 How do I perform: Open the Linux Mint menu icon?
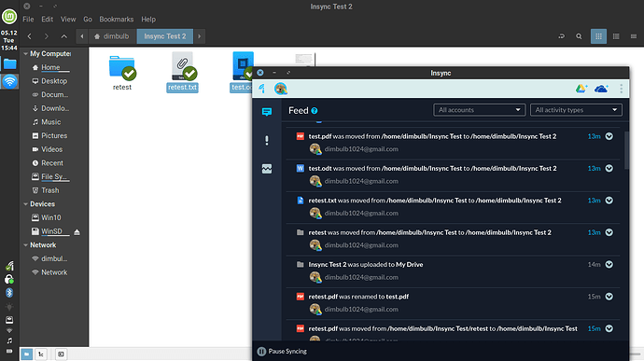(9, 17)
